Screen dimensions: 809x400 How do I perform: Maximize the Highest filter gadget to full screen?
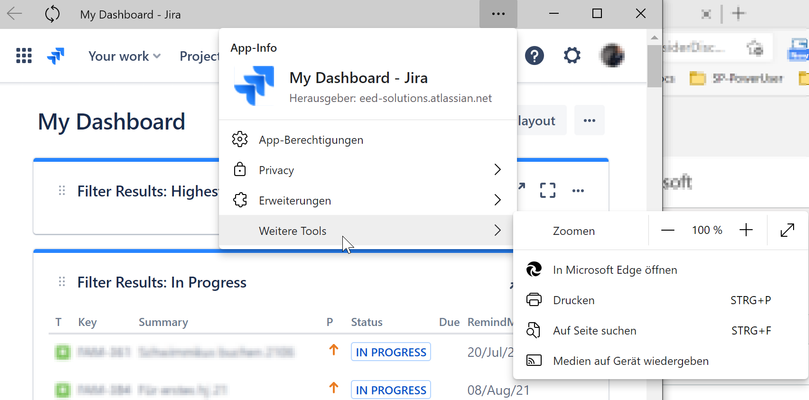(x=547, y=190)
